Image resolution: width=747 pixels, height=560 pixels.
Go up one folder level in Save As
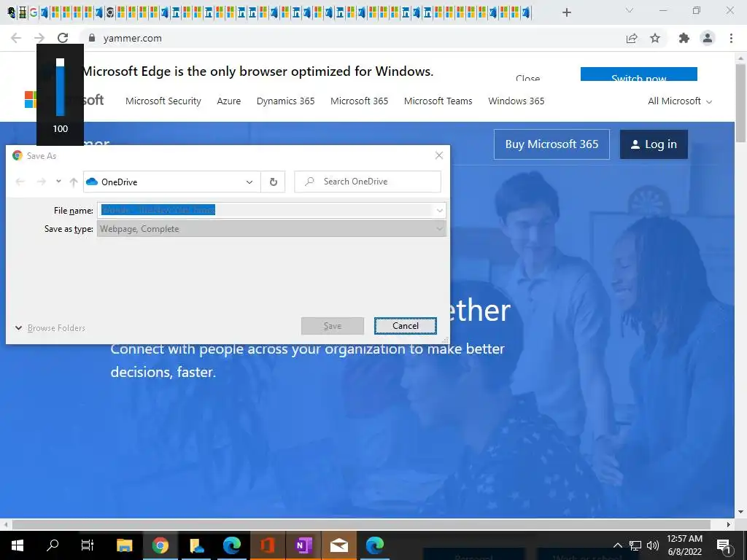pos(74,182)
